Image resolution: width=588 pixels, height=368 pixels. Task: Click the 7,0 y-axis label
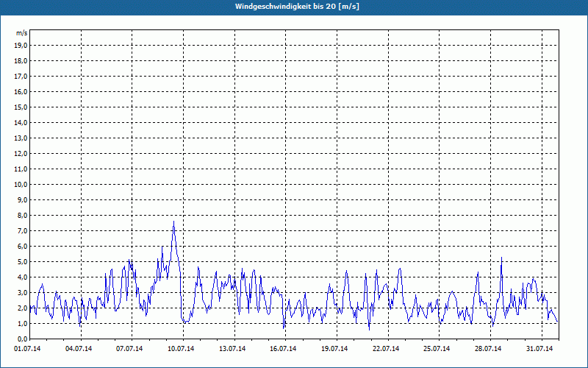click(22, 231)
